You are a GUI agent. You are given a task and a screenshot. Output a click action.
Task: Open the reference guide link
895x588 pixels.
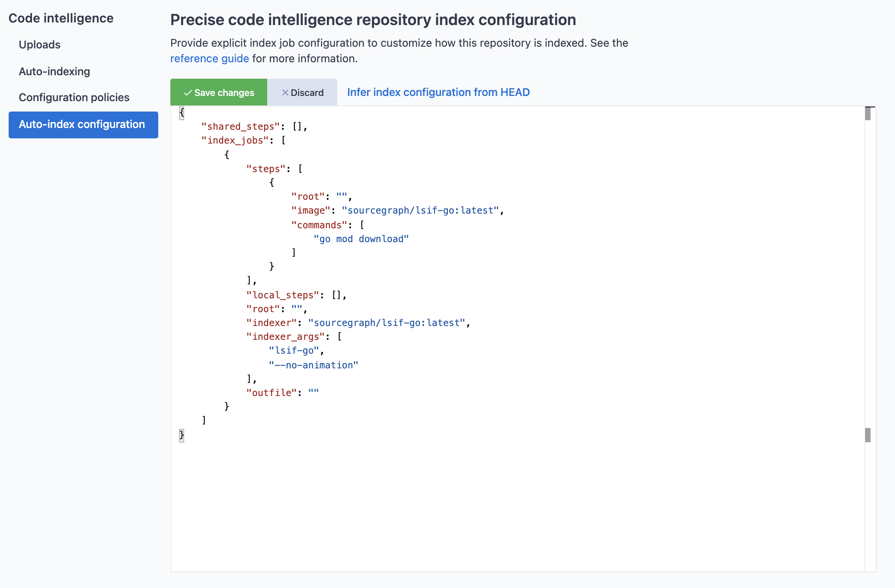click(209, 59)
